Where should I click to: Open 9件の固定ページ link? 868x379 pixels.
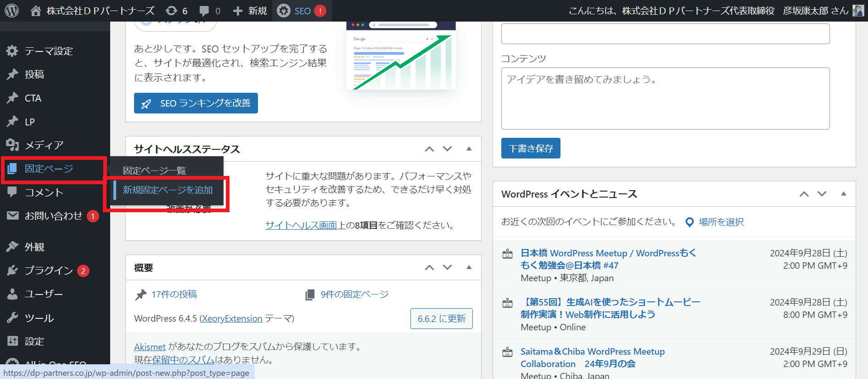pyautogui.click(x=354, y=294)
